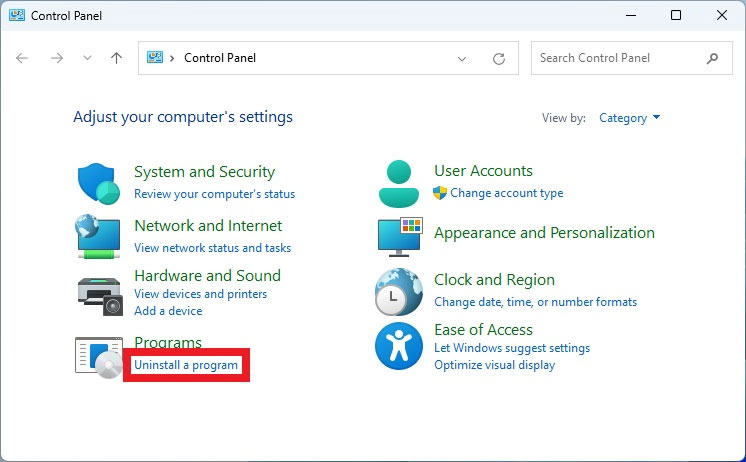This screenshot has width=746, height=462.
Task: Go back using the back arrow
Action: pyautogui.click(x=22, y=58)
